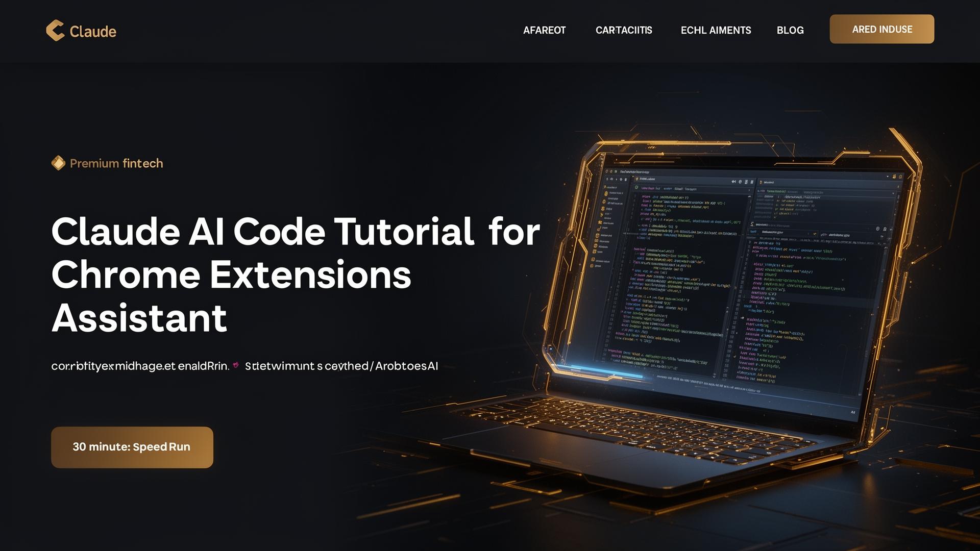Image resolution: width=980 pixels, height=551 pixels.
Task: Click the Claude AI Code Tutorial headline
Action: (x=296, y=274)
